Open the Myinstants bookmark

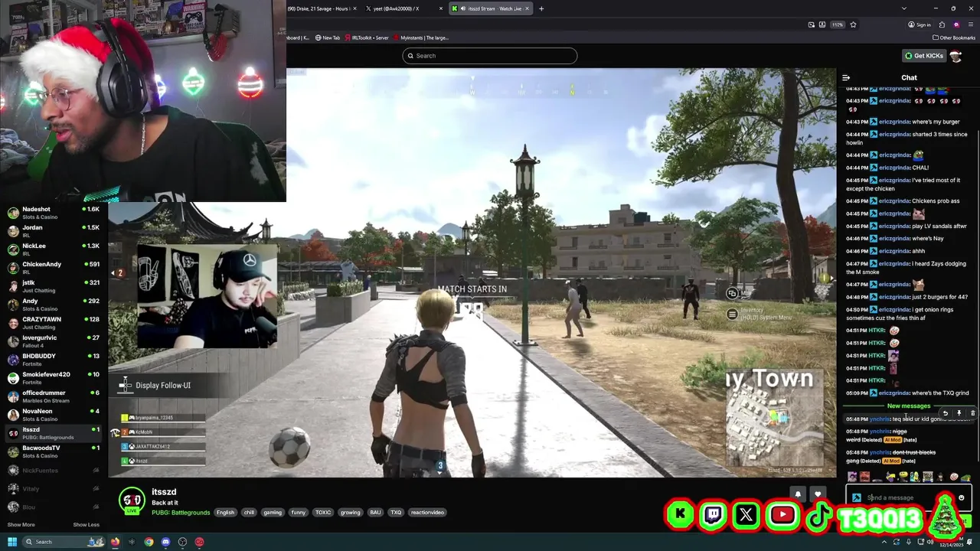tap(421, 37)
